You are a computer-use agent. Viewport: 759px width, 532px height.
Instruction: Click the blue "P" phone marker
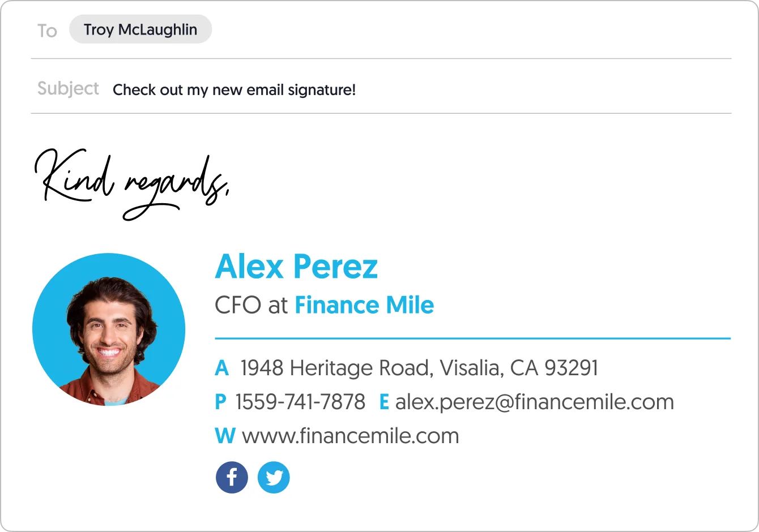220,402
